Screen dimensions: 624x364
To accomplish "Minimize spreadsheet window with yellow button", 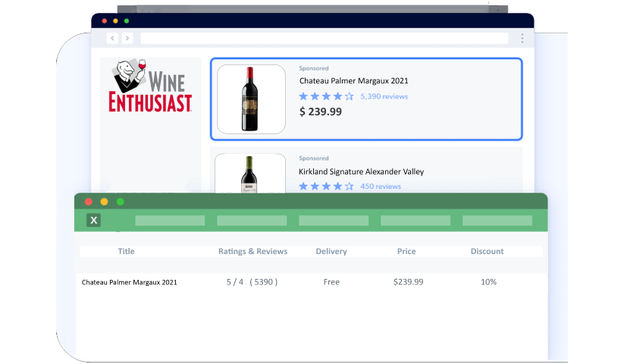I will click(105, 202).
